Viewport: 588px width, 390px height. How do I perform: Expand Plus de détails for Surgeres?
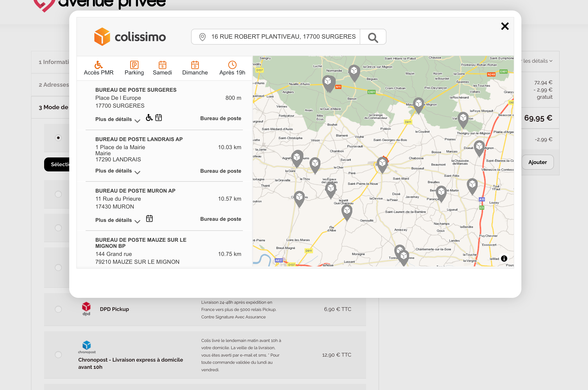click(x=118, y=119)
